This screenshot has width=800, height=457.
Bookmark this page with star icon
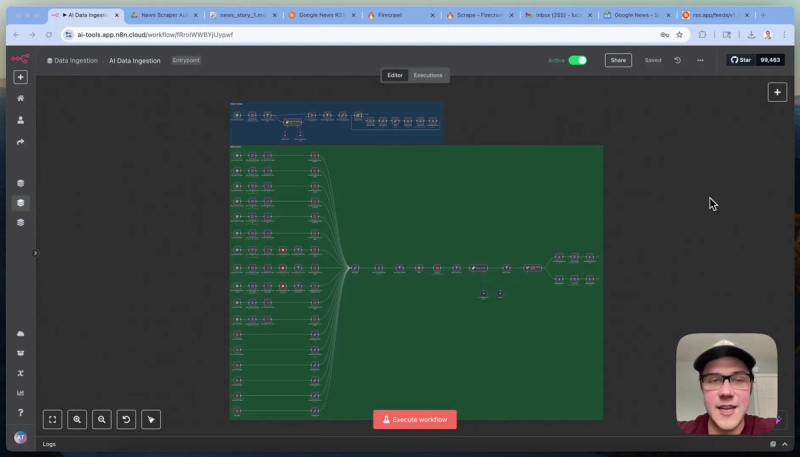click(x=679, y=35)
